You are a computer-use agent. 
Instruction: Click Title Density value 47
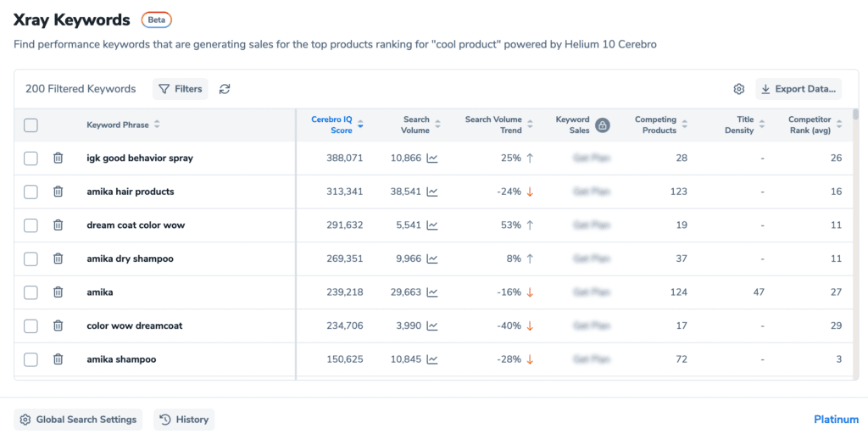coord(759,292)
